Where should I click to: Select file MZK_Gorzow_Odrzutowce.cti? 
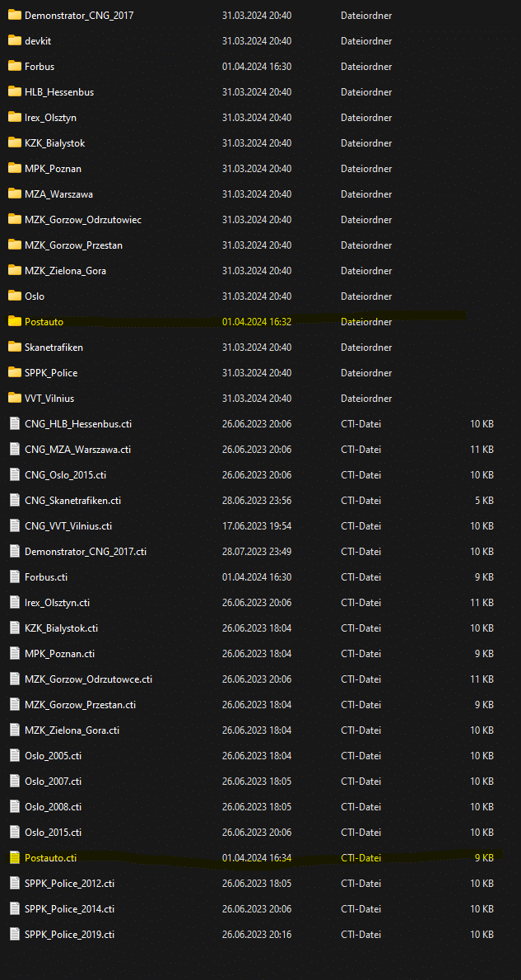88,679
